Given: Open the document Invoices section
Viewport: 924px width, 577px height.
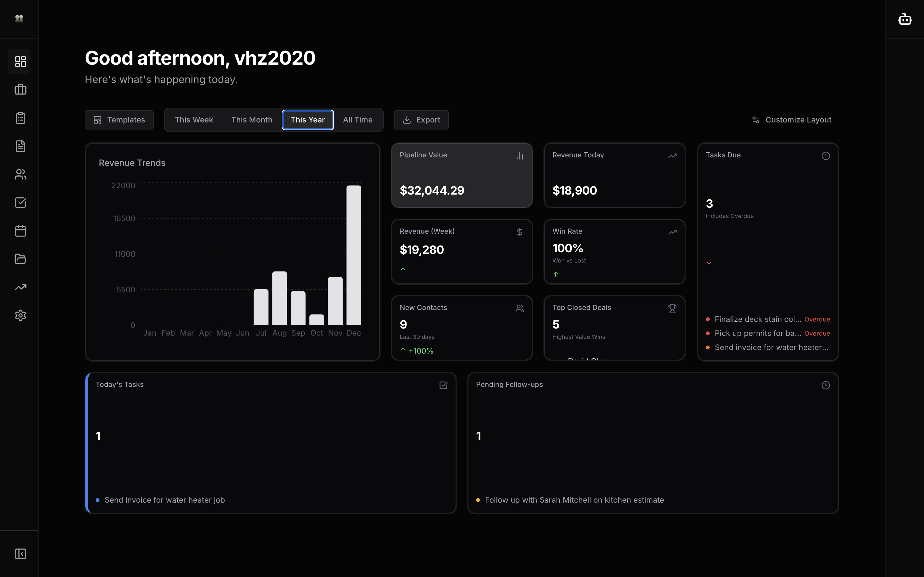Looking at the screenshot, I should 20,146.
